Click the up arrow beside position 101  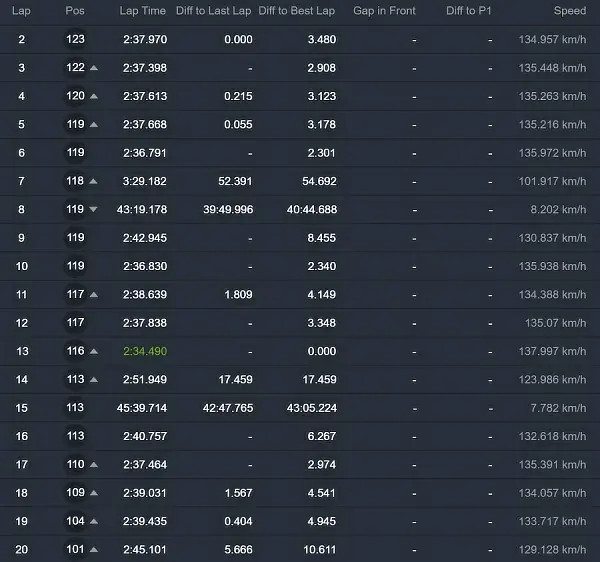(94, 550)
